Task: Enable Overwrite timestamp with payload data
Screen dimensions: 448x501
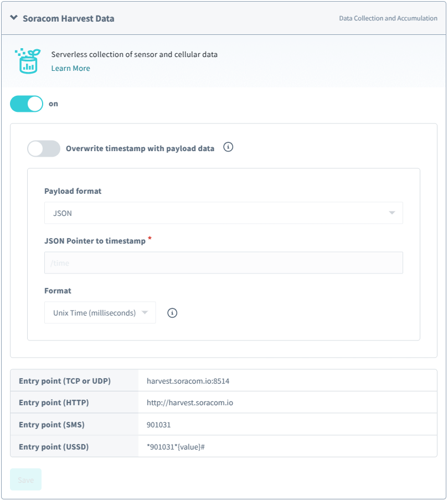Action: pyautogui.click(x=43, y=148)
